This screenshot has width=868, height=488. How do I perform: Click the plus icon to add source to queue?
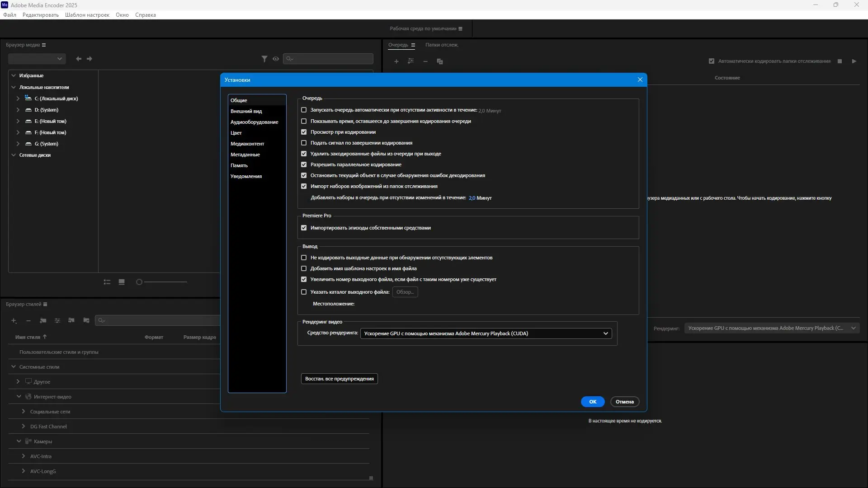click(x=396, y=61)
